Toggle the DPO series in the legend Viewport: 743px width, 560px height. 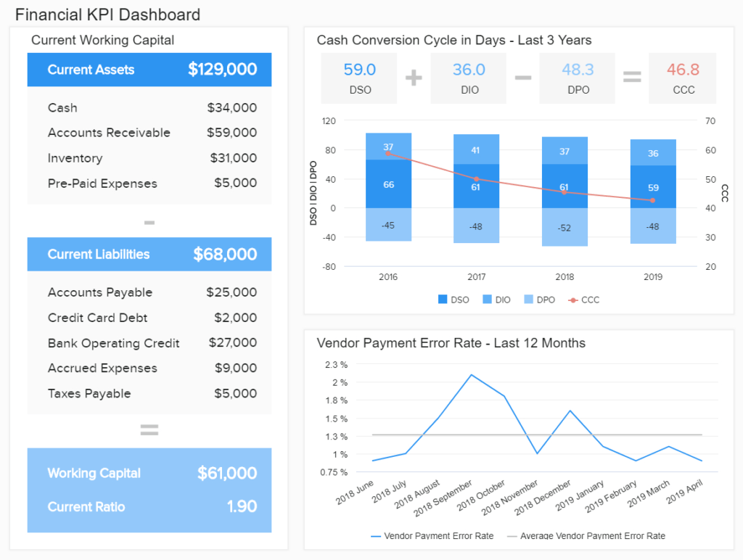pyautogui.click(x=539, y=300)
